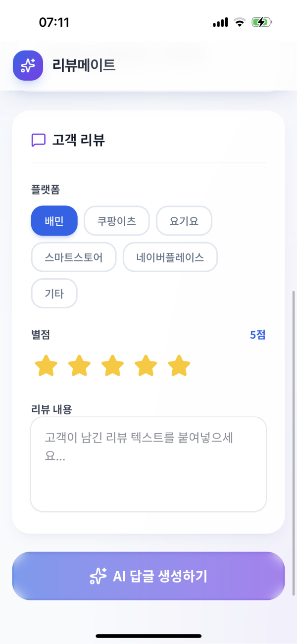
Task: Tap the 고객 리뷰 chat bubble icon
Action: click(39, 140)
